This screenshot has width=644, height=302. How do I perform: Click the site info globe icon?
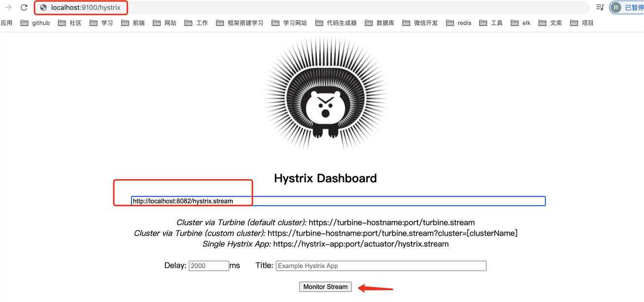pyautogui.click(x=43, y=8)
